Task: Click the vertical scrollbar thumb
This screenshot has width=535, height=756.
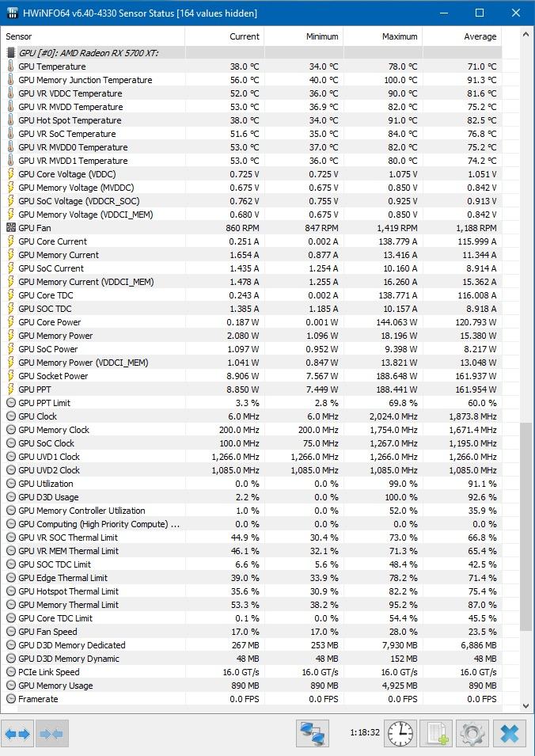Action: (526, 526)
